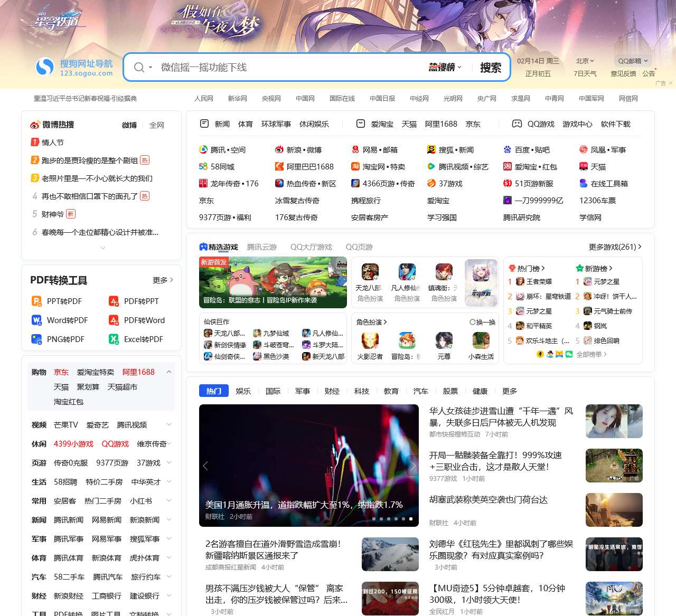Viewport: 676px width, 616px height.
Task: Select the 全网 tab in 微博热搜
Action: tap(156, 125)
